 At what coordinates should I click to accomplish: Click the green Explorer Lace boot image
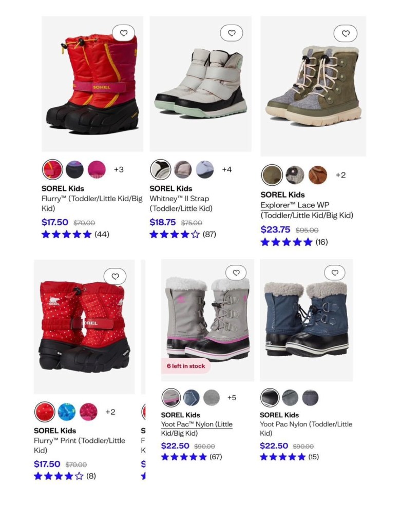pyautogui.click(x=313, y=86)
